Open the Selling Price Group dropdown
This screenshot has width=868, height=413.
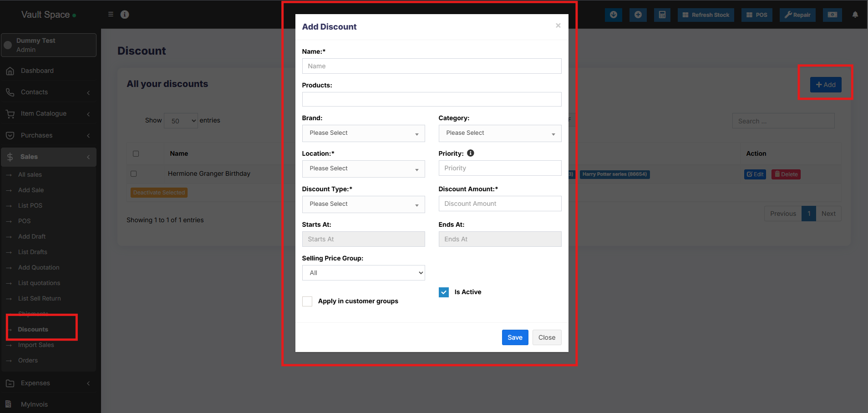pos(363,273)
